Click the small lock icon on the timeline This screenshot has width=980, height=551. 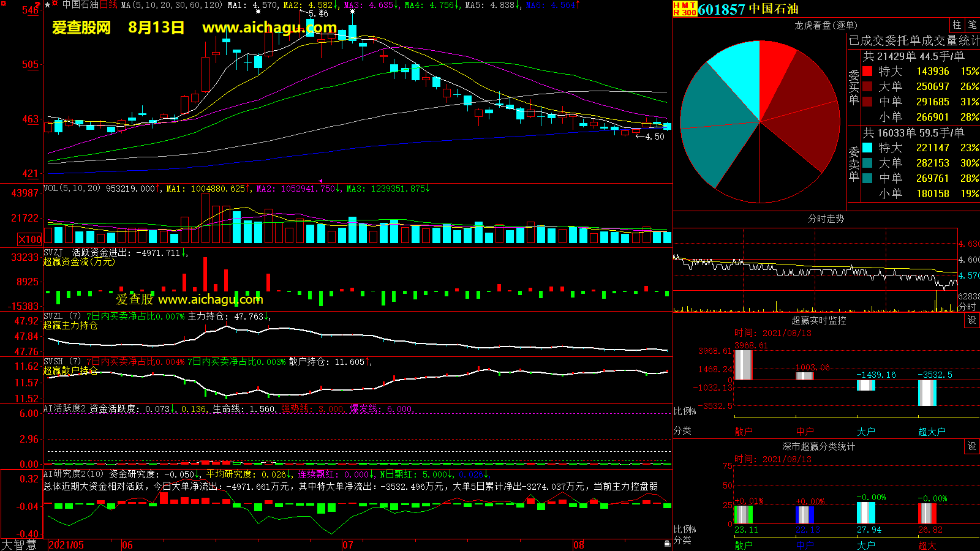point(667,544)
